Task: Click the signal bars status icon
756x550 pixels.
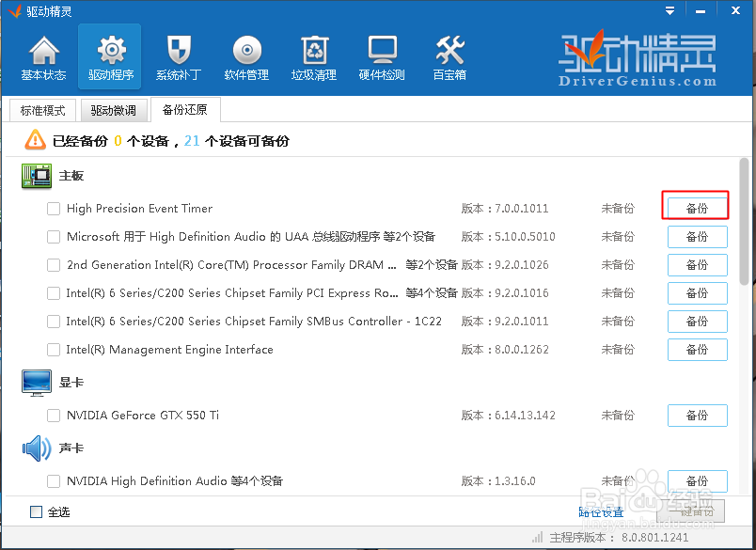Action: pyautogui.click(x=538, y=537)
